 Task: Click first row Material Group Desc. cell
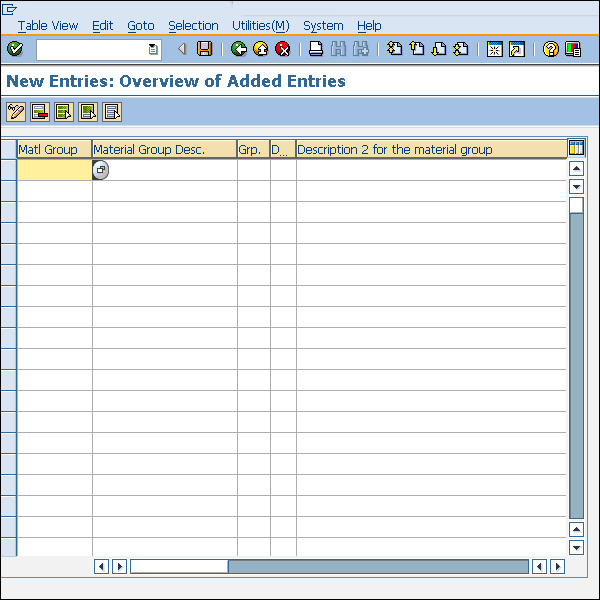[165, 170]
